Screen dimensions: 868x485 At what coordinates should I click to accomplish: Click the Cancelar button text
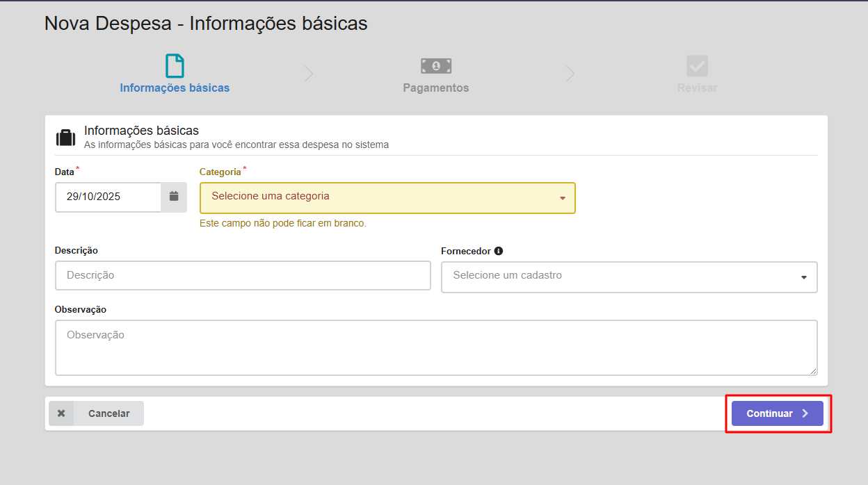coord(108,413)
